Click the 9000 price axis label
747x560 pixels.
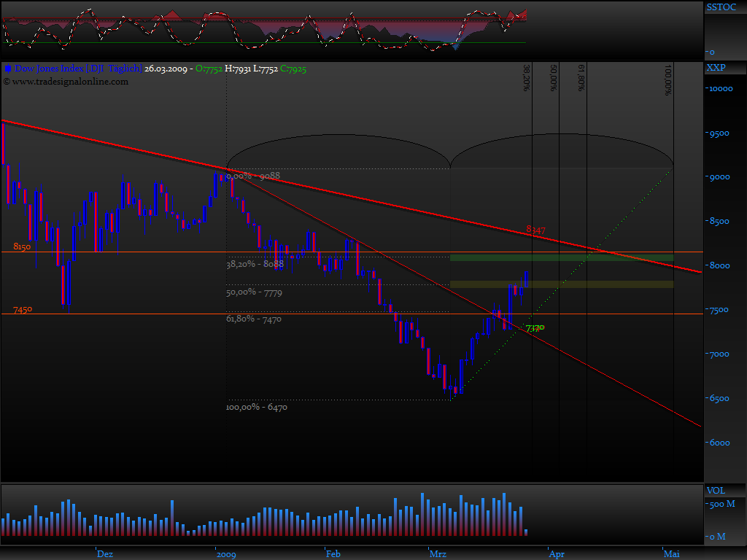tap(719, 177)
